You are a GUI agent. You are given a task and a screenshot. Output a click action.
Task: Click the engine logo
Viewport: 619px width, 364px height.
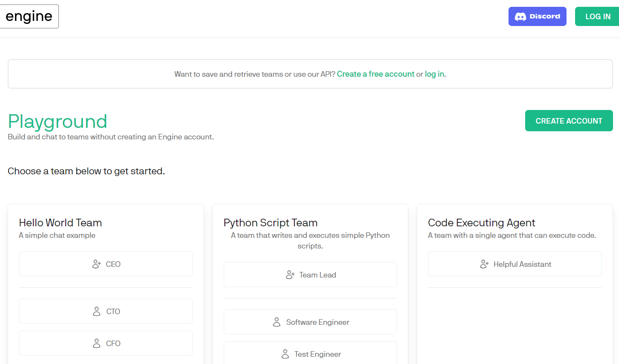[x=29, y=17]
